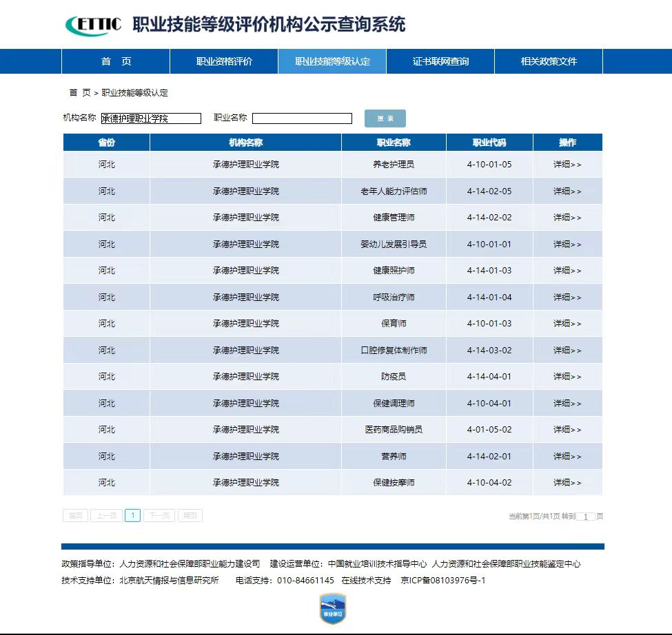Open 详细 for 呼吸治疗师 row
Image resolution: width=672 pixels, height=635 pixels.
(567, 298)
